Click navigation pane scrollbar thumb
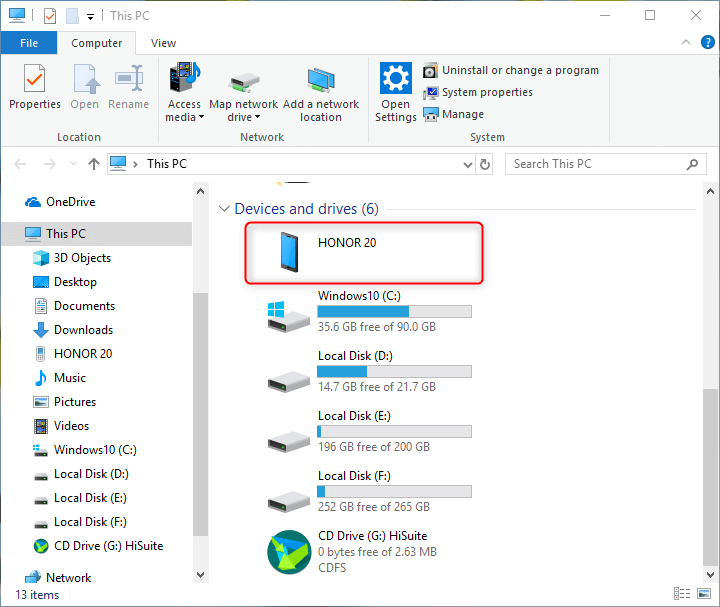Viewport: 720px width, 607px height. pos(200,414)
